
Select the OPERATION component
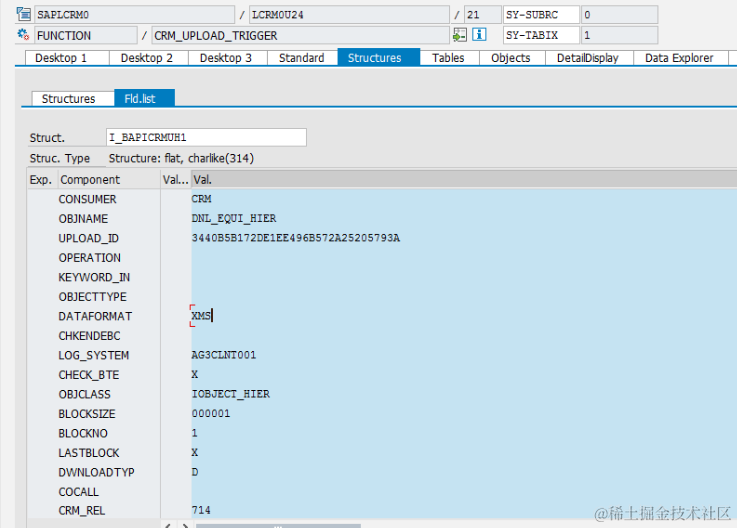[89, 258]
